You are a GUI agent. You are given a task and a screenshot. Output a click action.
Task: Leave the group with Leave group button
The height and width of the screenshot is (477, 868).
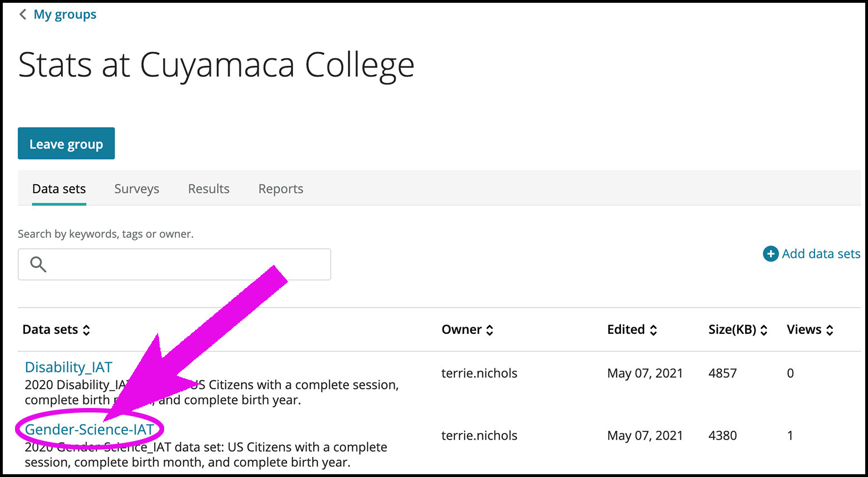click(x=66, y=144)
